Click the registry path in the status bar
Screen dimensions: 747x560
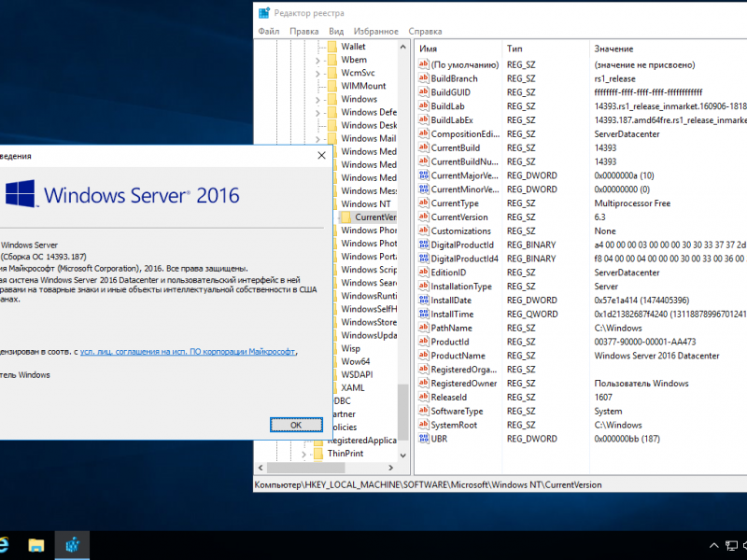[x=428, y=484]
